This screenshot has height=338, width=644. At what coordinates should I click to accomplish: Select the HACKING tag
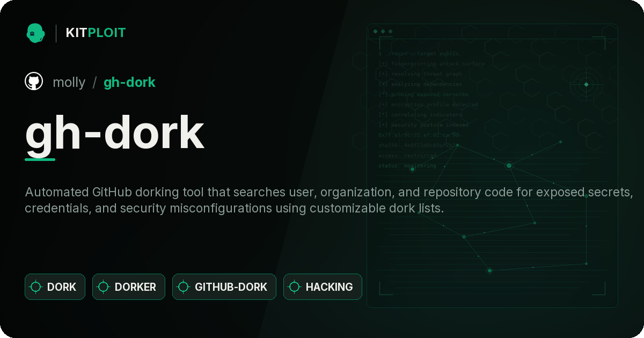(x=323, y=286)
